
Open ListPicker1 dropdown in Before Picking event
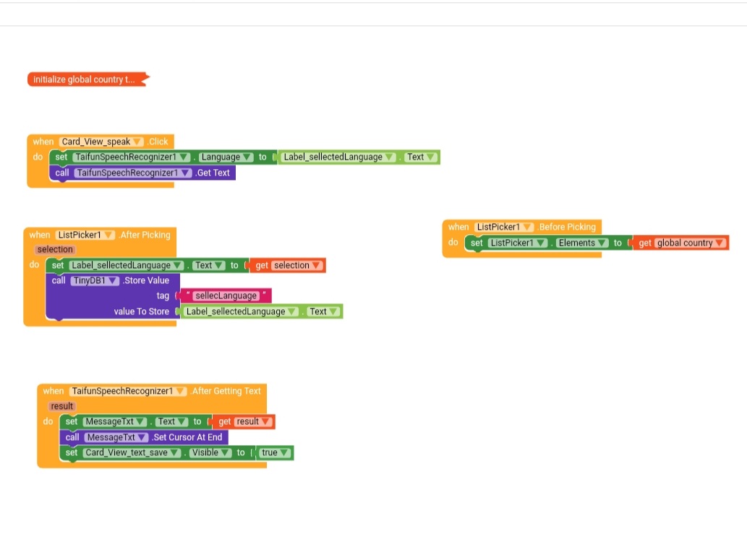click(504, 227)
